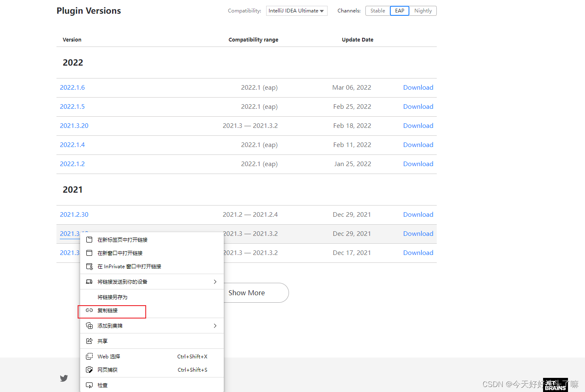Click the add-to-collections icon
Image resolution: width=585 pixels, height=392 pixels.
[89, 326]
